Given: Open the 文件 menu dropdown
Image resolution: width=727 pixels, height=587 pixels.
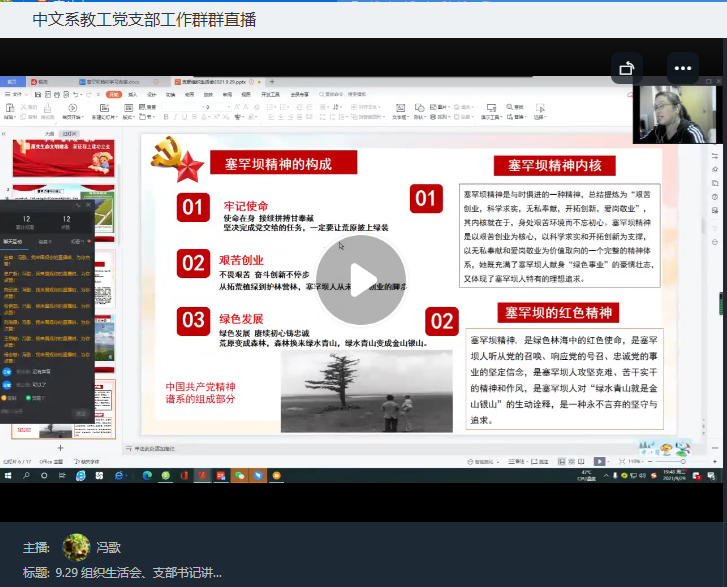Looking at the screenshot, I should tap(16, 94).
